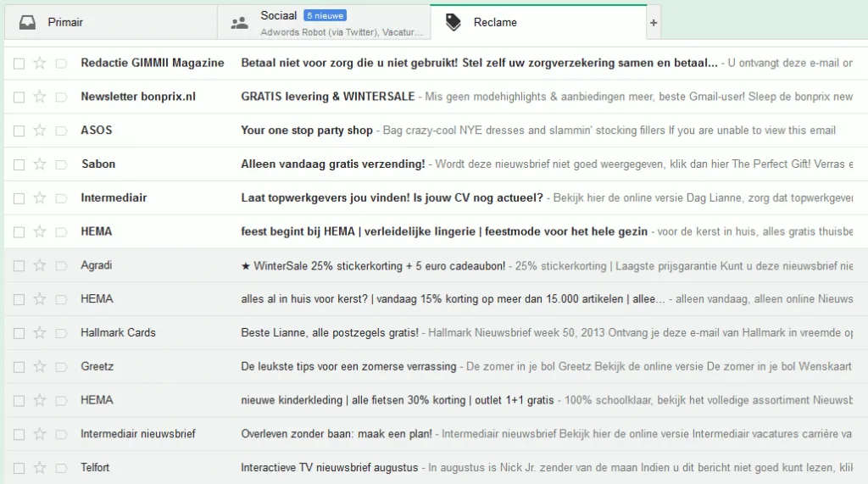Star the Telfort email
Image resolution: width=868 pixels, height=484 pixels.
(x=39, y=468)
